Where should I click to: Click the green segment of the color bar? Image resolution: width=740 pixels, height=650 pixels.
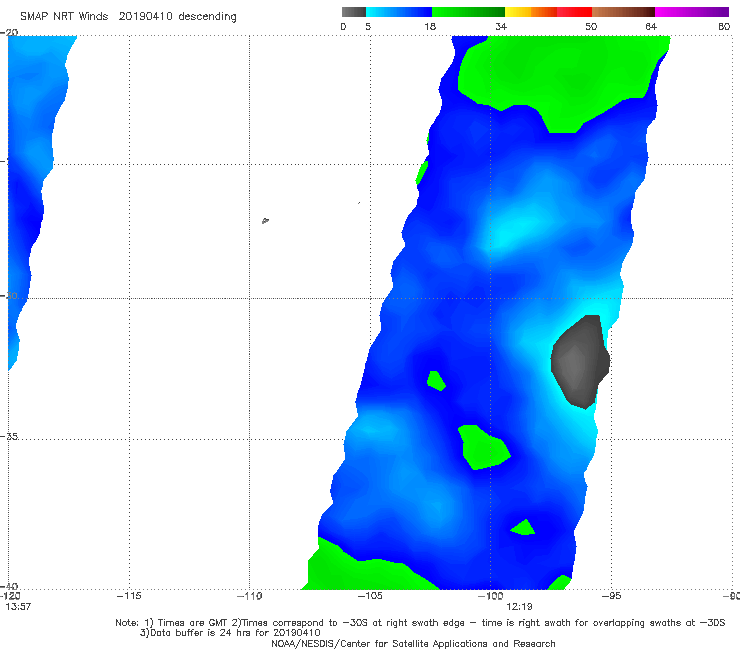[x=468, y=12]
